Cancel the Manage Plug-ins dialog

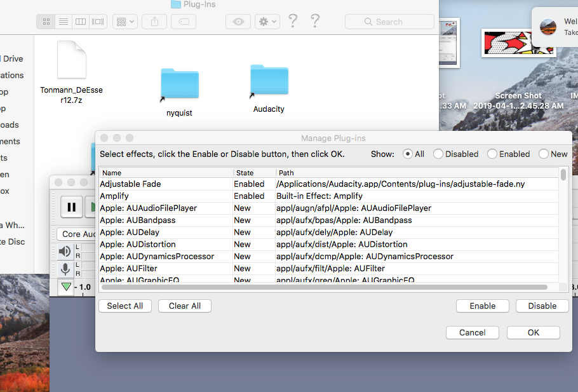[472, 333]
